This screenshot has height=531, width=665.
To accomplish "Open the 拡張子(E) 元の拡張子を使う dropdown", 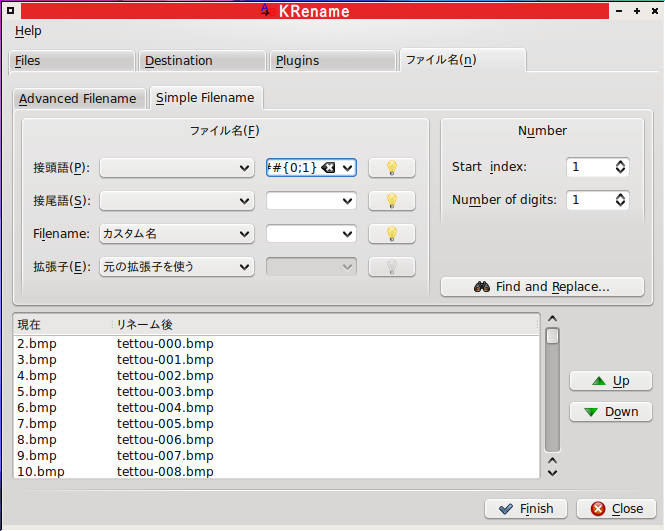I will pyautogui.click(x=177, y=267).
